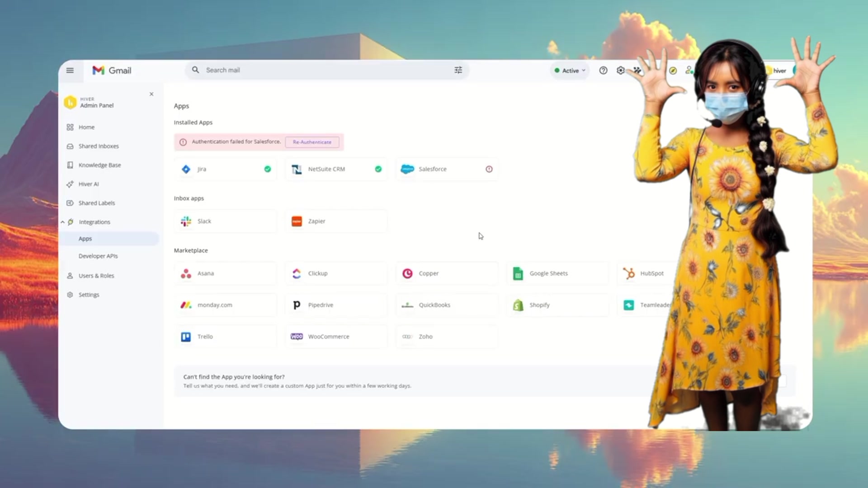Viewport: 868px width, 488px height.
Task: Open Hiver AI section
Action: (x=89, y=184)
